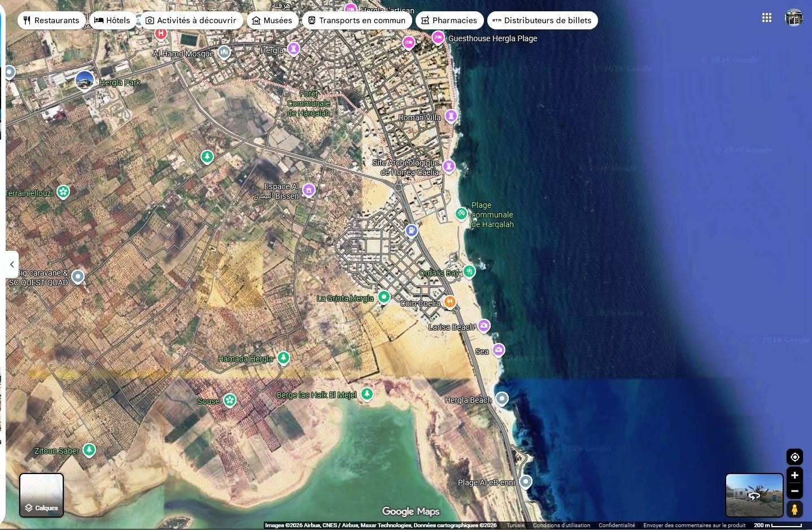Click the Tunisie footer link
The image size is (812, 530).
coord(516,525)
